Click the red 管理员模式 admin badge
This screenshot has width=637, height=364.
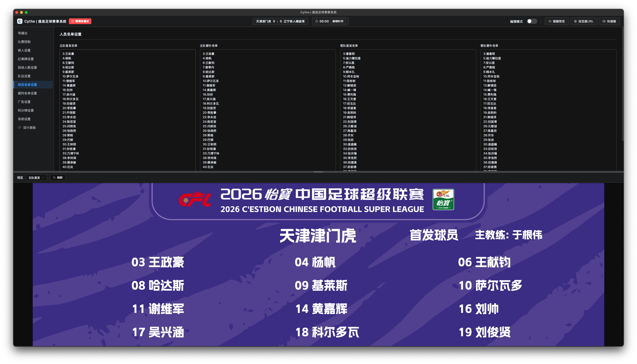(x=80, y=21)
